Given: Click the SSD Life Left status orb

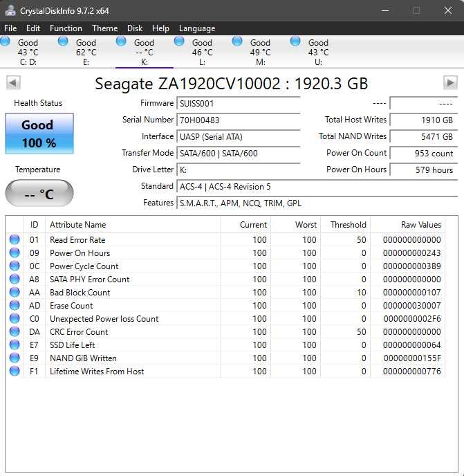Looking at the screenshot, I should [x=15, y=345].
